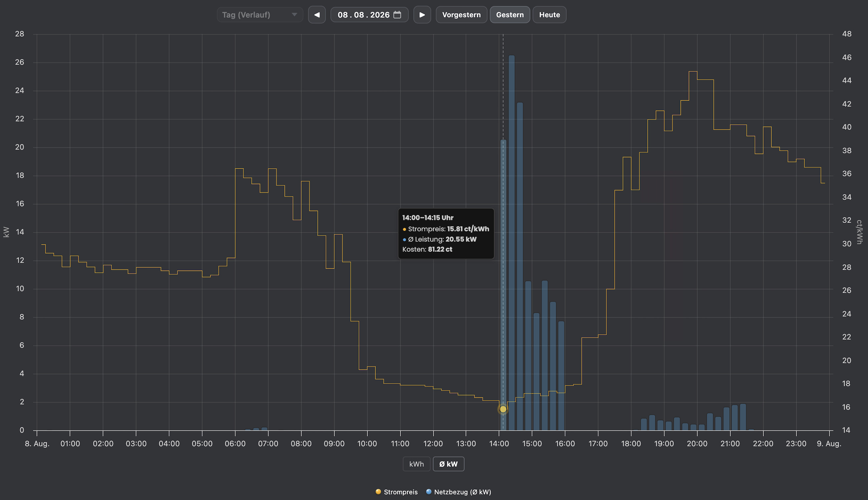This screenshot has height=500, width=868.
Task: Select the Heute button
Action: click(549, 15)
